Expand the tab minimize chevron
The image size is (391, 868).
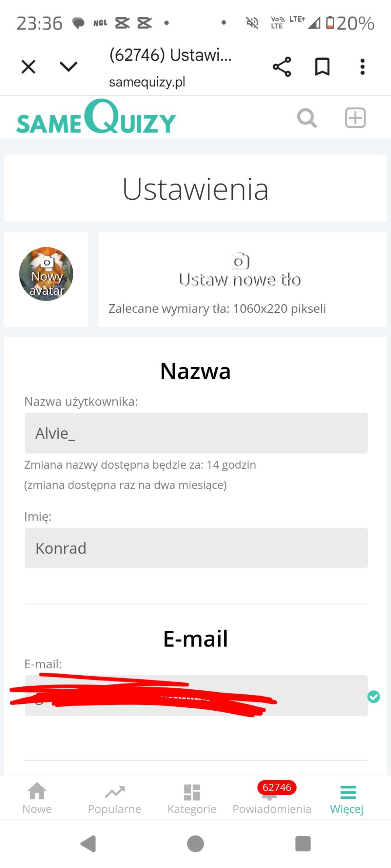[x=69, y=67]
